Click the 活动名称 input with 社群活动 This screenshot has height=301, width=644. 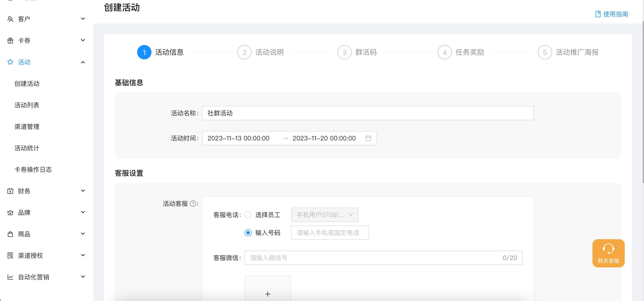[x=368, y=113]
